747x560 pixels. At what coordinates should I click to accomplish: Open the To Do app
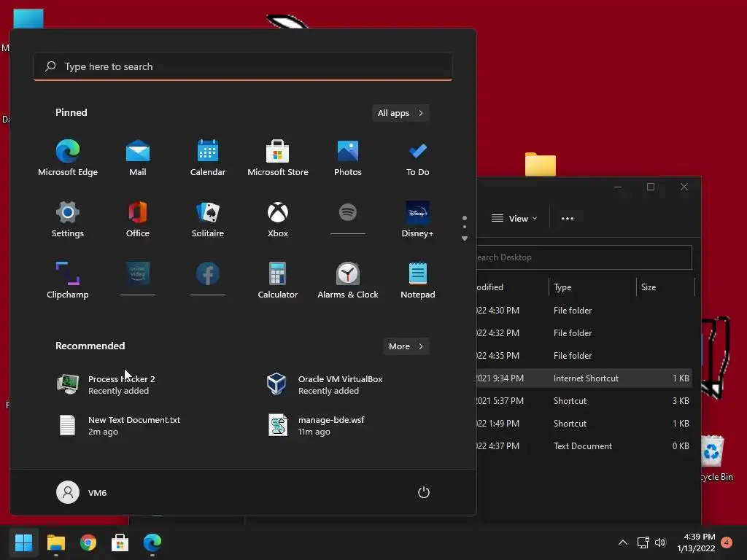(418, 158)
